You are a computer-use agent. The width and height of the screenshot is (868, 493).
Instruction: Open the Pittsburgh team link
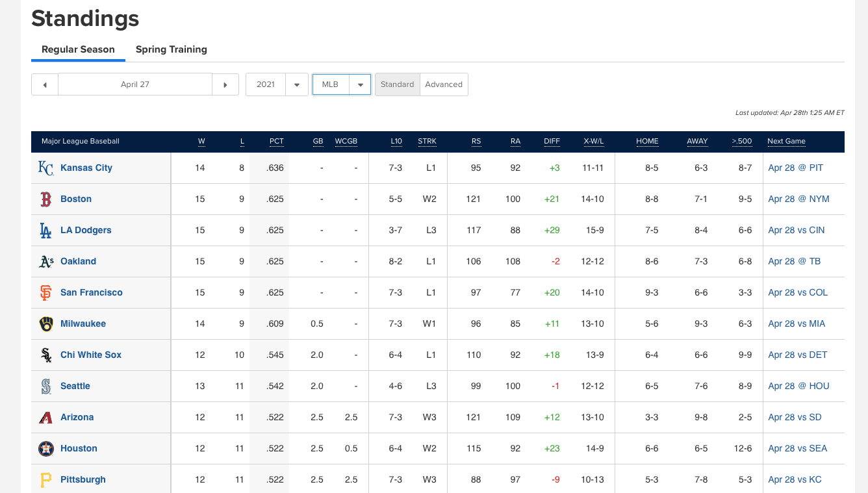(x=83, y=479)
